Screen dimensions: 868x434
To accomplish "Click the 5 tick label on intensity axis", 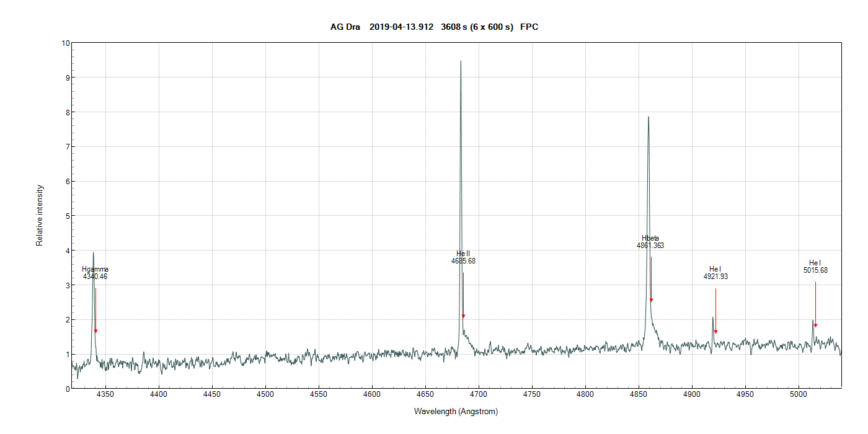I will click(x=67, y=216).
